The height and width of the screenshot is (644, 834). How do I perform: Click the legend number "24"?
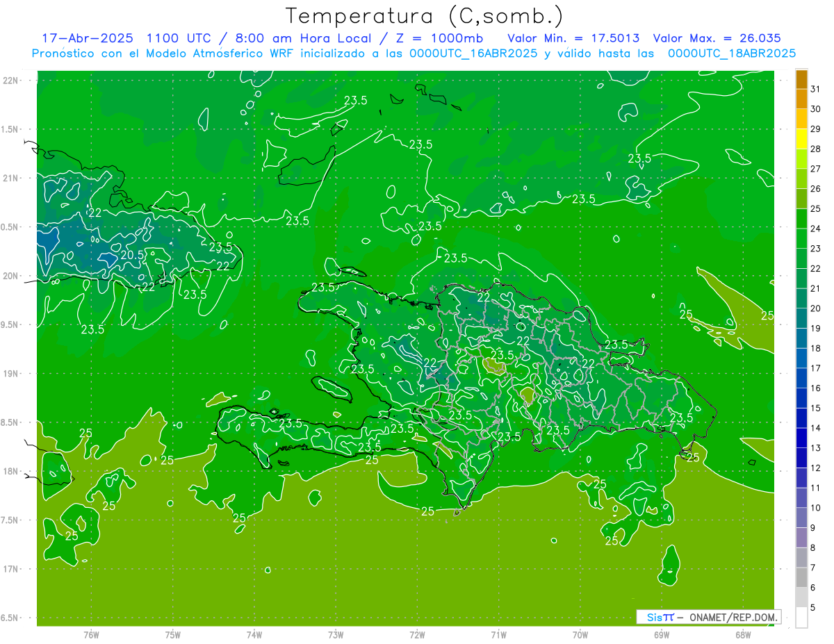816,229
